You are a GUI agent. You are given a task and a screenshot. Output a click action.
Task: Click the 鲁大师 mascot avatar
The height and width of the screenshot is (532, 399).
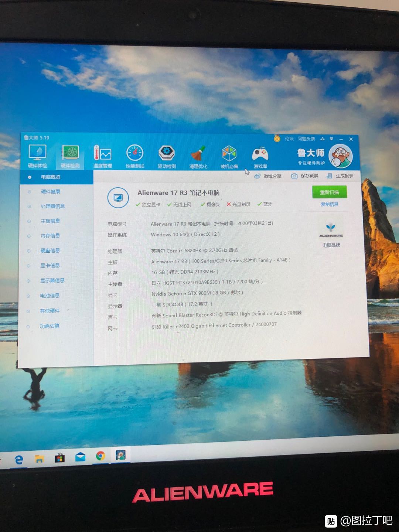click(341, 156)
